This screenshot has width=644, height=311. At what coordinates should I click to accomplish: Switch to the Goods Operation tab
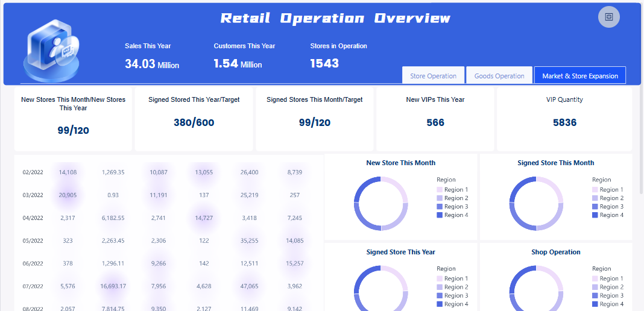click(499, 76)
